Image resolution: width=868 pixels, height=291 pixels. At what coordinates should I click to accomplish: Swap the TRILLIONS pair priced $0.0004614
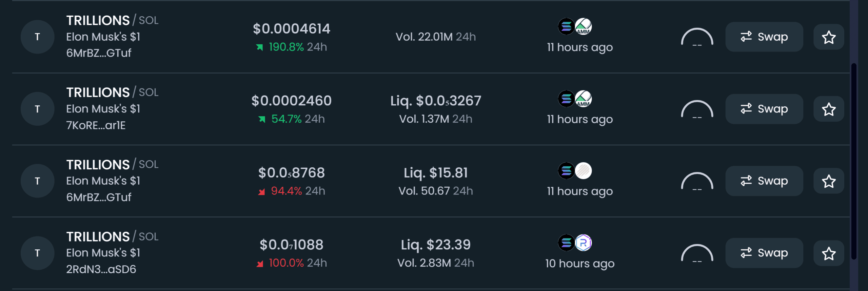click(x=764, y=37)
